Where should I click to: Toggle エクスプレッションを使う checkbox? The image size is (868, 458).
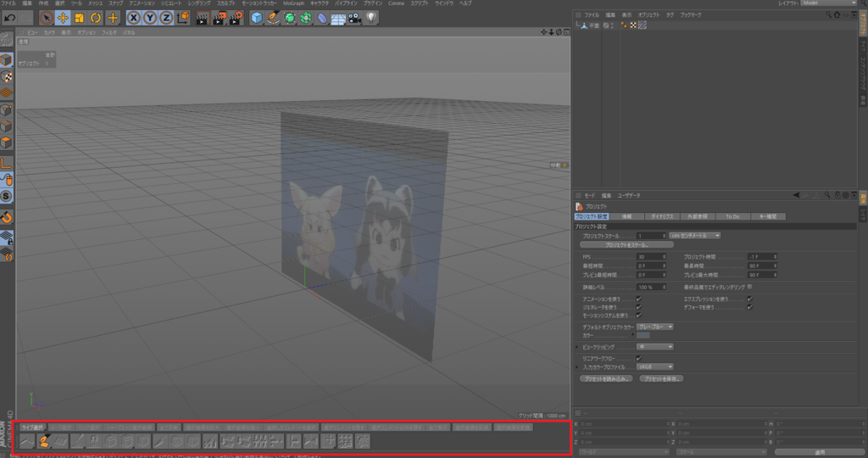coord(750,299)
